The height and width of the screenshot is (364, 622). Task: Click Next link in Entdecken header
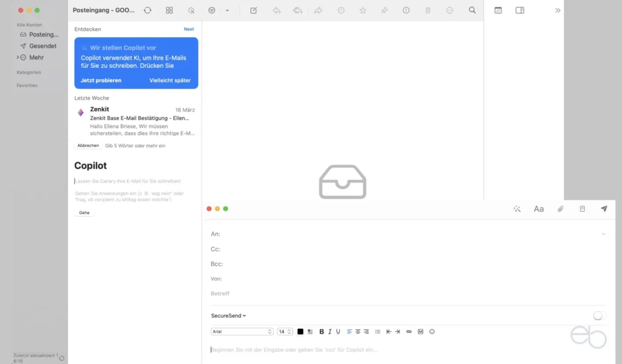[189, 29]
